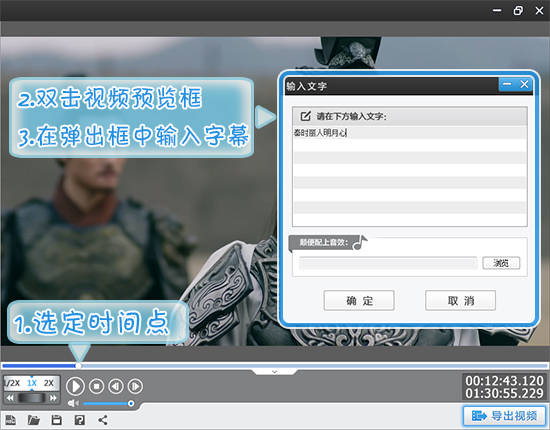Open a project with the folder icon
The height and width of the screenshot is (430, 550).
34,420
